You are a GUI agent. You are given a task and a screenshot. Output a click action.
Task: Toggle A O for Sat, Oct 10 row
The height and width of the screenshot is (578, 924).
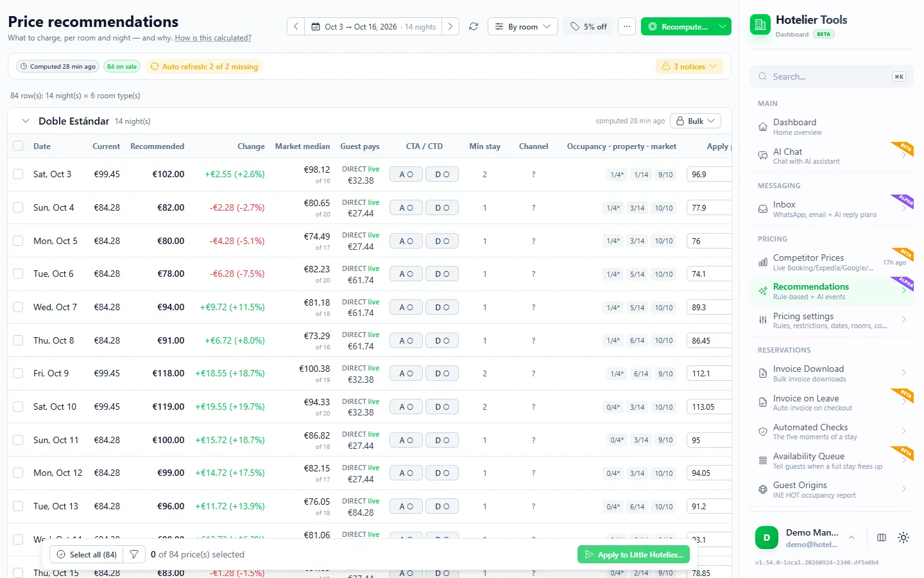406,407
